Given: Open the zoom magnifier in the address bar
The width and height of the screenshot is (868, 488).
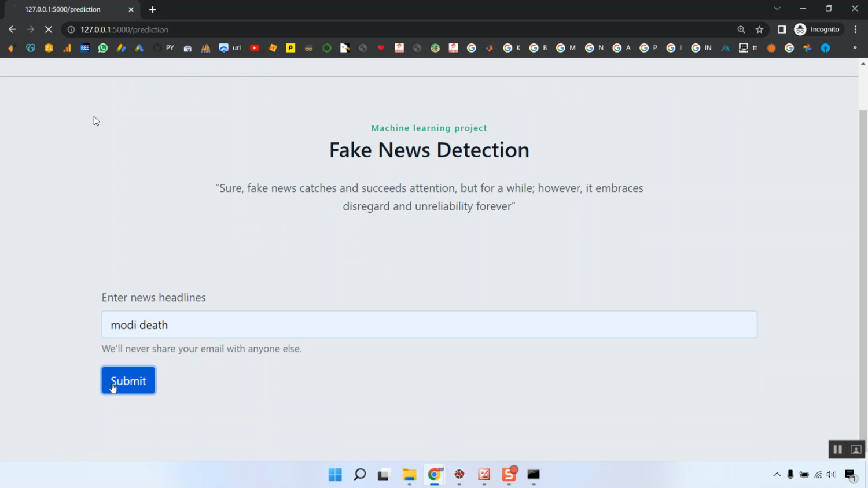Looking at the screenshot, I should coord(741,29).
